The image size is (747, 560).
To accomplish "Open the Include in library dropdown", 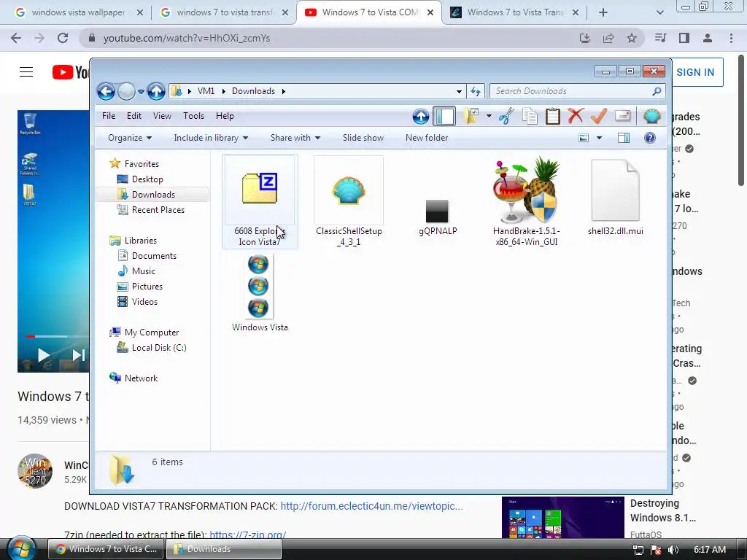I will pos(211,138).
